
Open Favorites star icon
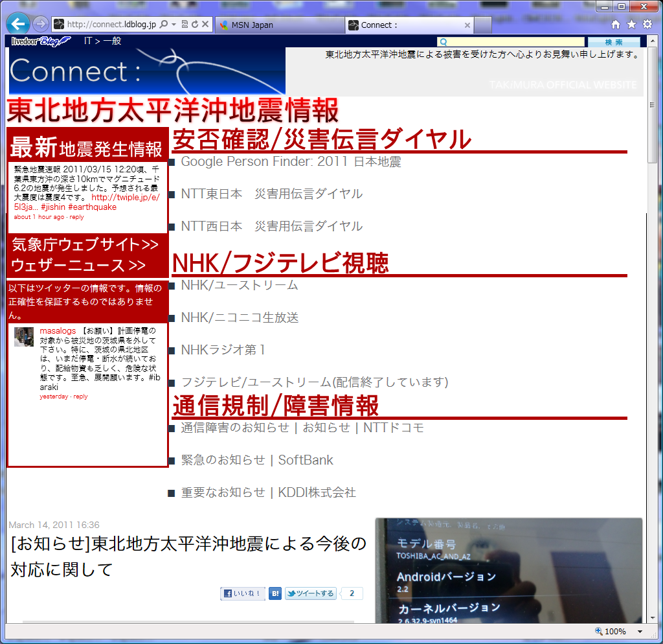pyautogui.click(x=631, y=25)
